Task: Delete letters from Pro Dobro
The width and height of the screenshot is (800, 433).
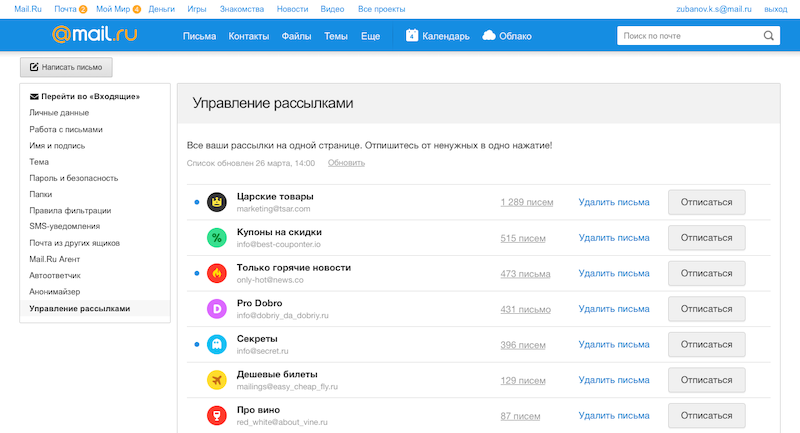Action: (614, 309)
